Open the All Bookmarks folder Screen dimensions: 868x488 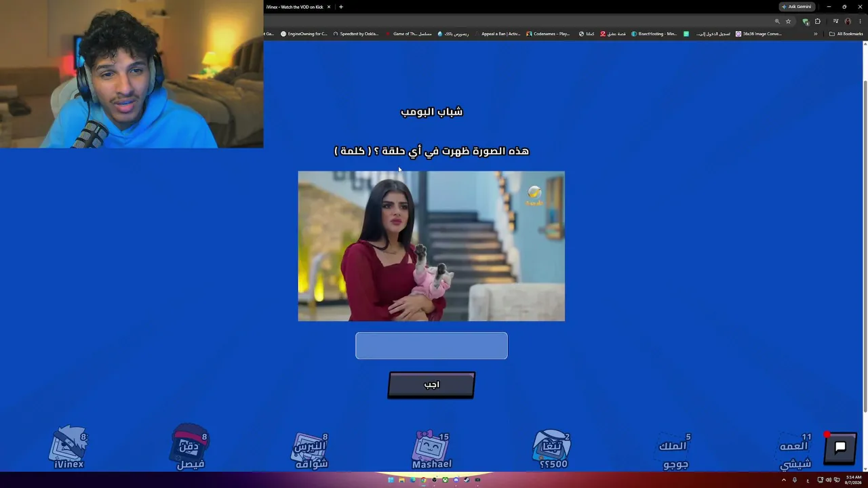[846, 34]
